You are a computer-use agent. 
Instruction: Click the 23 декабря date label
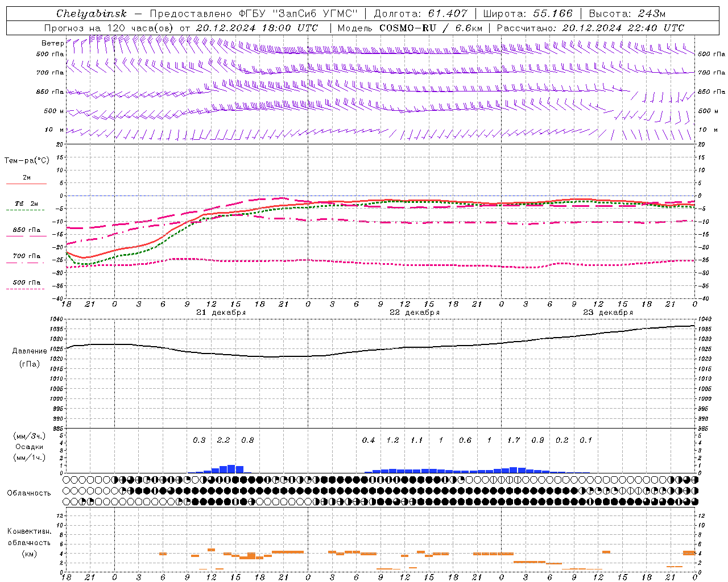[x=608, y=313]
